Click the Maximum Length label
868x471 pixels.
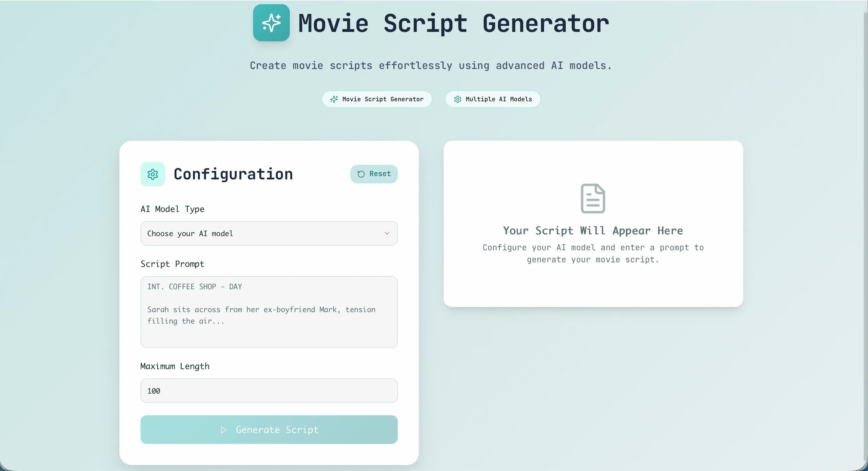[175, 366]
